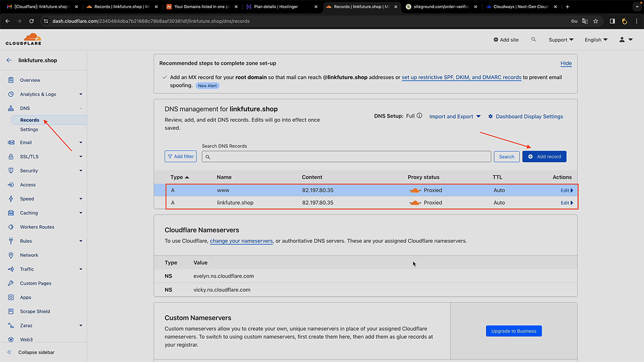Click the Web3 icon in the sidebar
Screen dimensions: 644x362
[x=11, y=339]
